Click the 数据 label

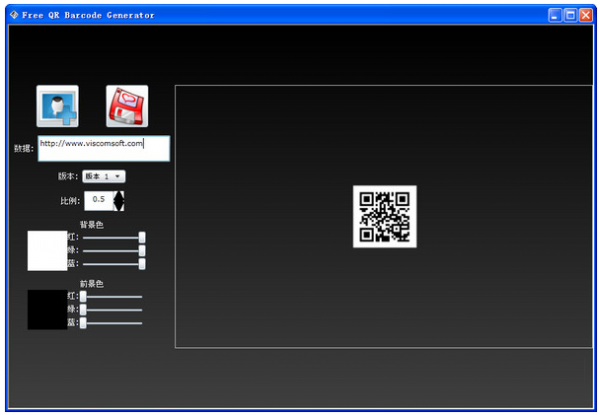click(x=24, y=148)
